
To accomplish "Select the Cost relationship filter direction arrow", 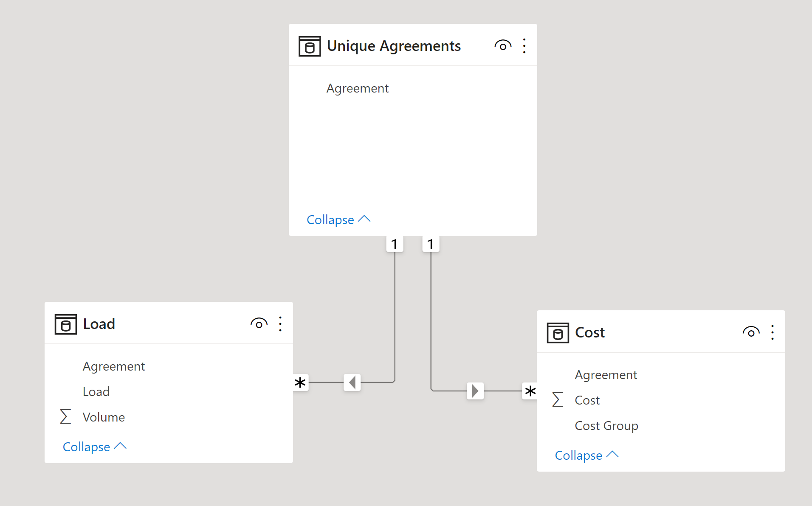I will pyautogui.click(x=475, y=391).
